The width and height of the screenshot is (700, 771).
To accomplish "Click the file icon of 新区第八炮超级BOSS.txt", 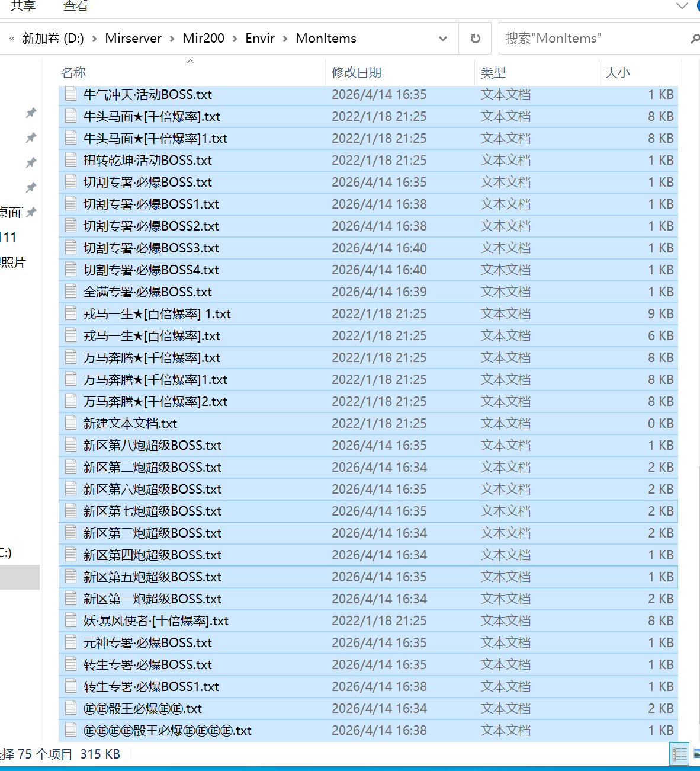I will click(x=70, y=445).
